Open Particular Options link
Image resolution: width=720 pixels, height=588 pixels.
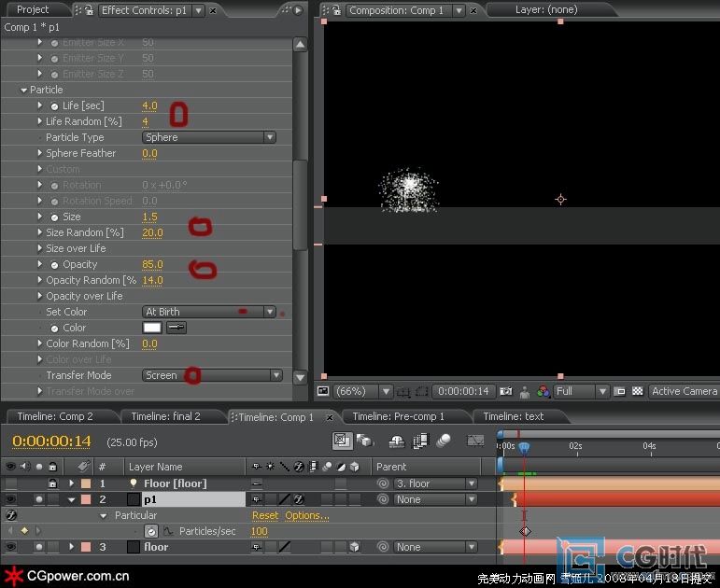[307, 515]
